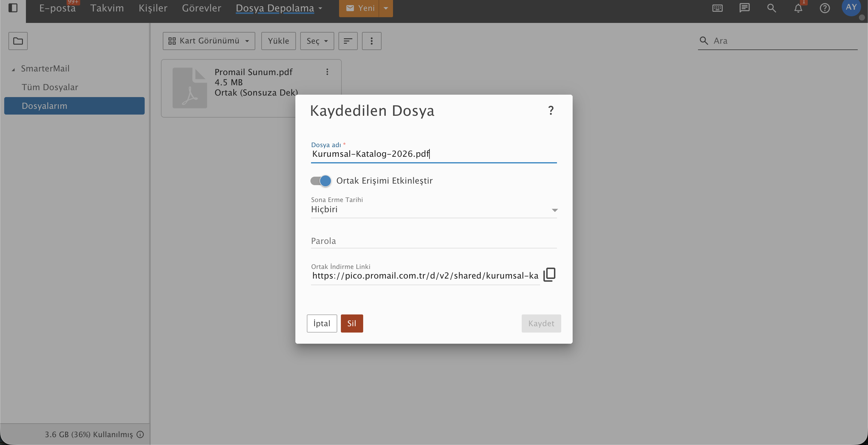Screen dimensions: 868x445
Task: Click the Kaydet button
Action: point(541,323)
